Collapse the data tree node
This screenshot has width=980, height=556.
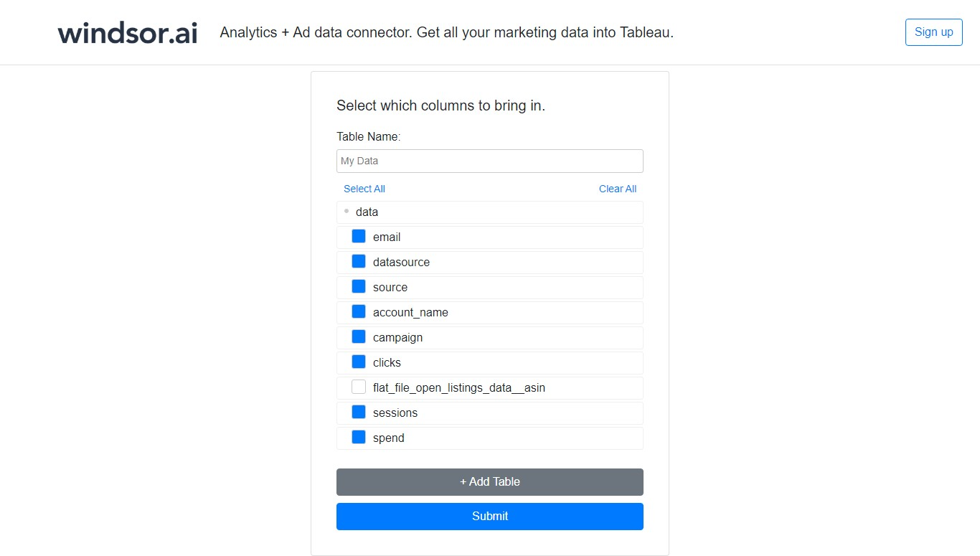347,212
